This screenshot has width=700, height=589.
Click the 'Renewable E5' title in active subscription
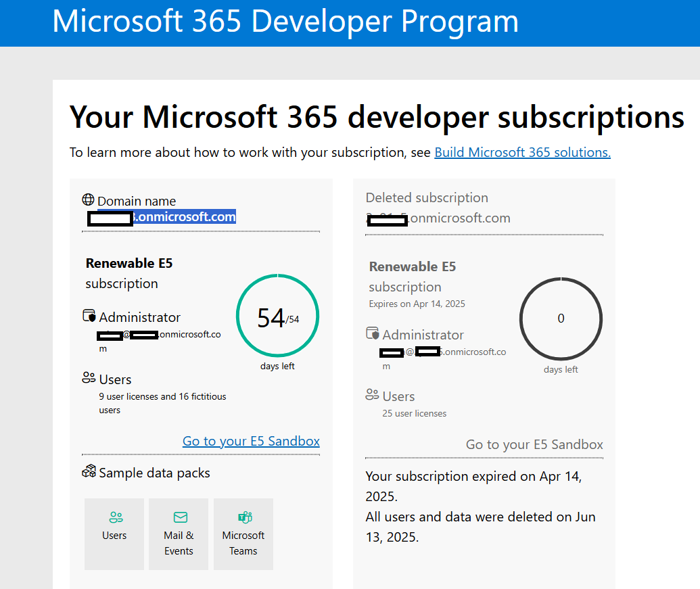129,263
